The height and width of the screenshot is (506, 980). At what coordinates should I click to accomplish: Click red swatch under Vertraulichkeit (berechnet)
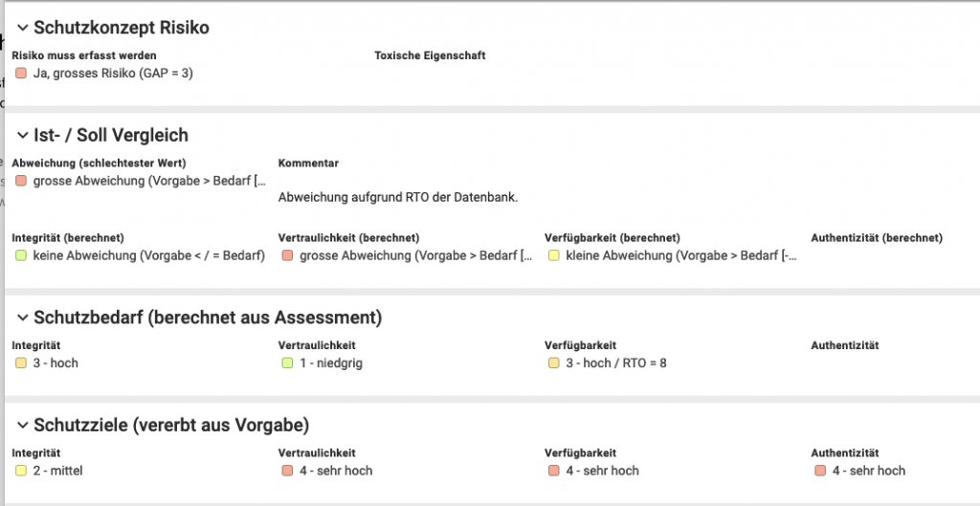pyautogui.click(x=287, y=255)
